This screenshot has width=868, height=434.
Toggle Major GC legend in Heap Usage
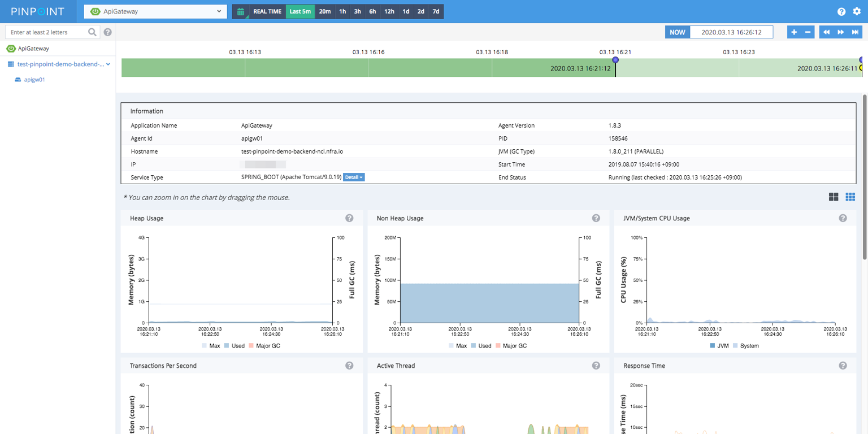[264, 346]
